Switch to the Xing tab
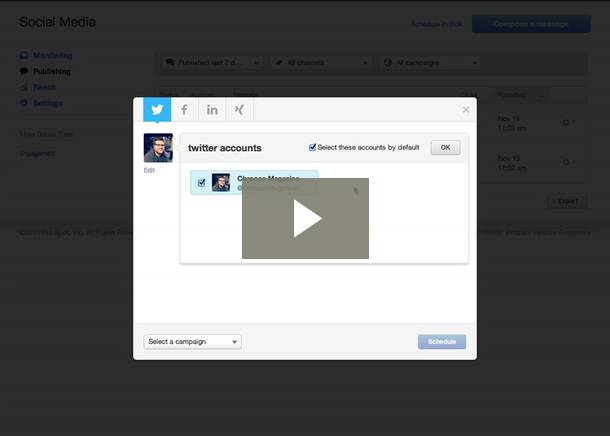 click(239, 110)
